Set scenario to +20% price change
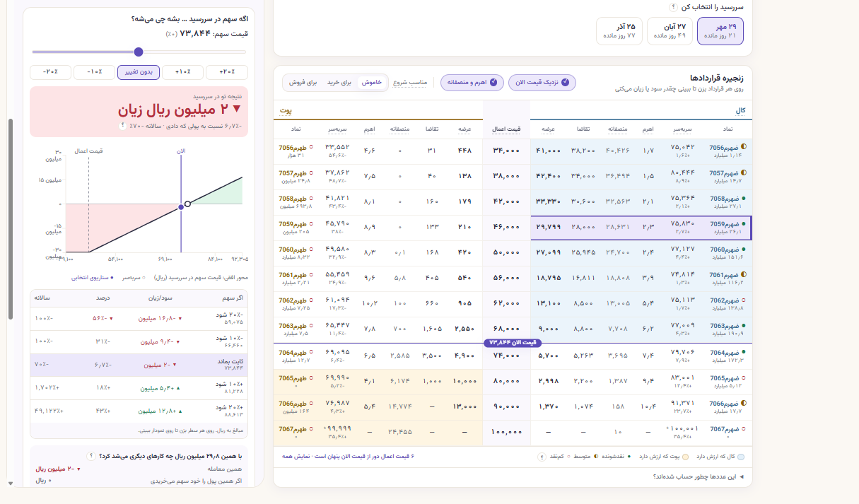859x504 pixels. [226, 72]
